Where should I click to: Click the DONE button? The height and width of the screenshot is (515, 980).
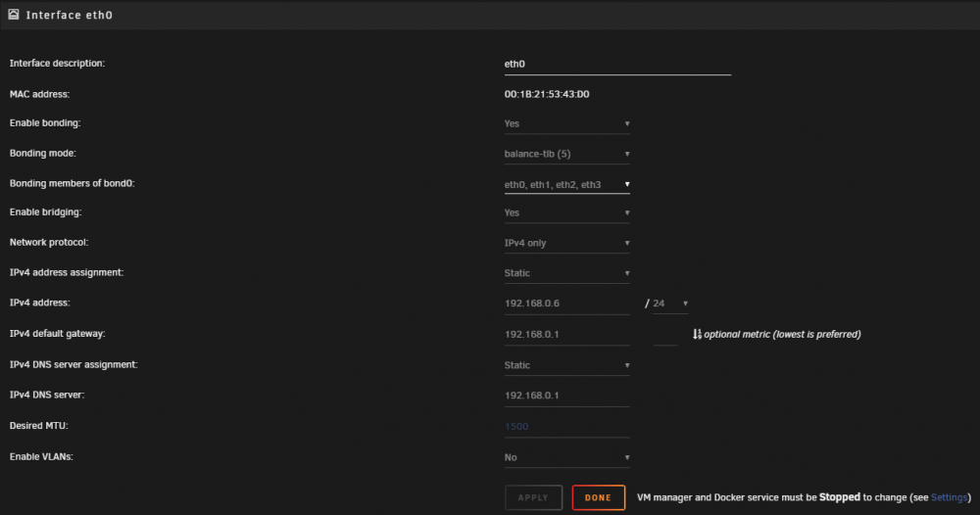pyautogui.click(x=598, y=497)
